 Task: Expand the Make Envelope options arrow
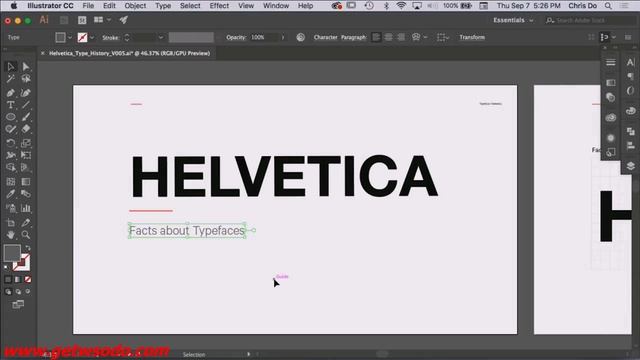tap(425, 38)
